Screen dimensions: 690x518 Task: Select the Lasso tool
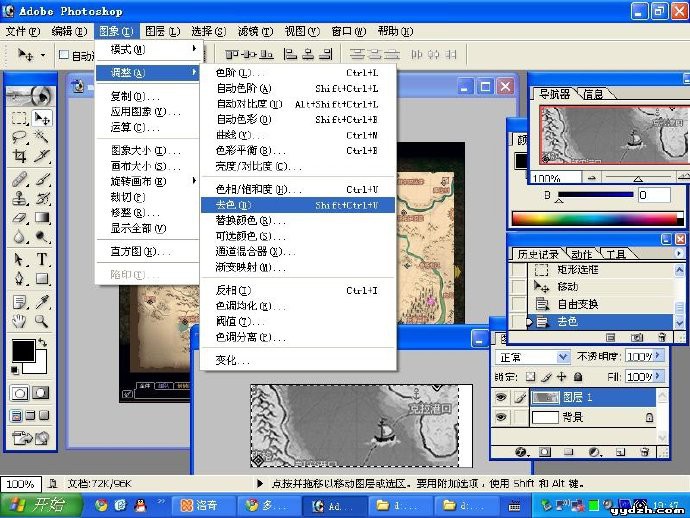point(19,137)
